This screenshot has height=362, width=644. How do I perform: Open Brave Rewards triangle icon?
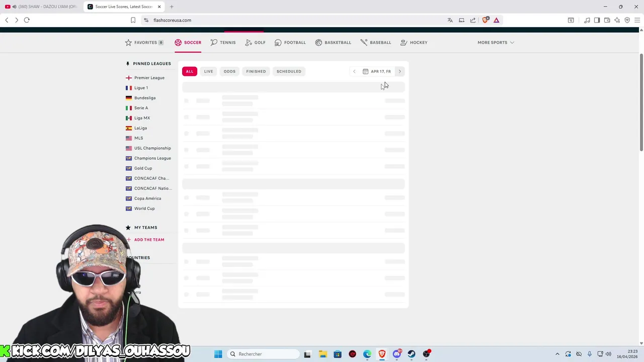[496, 20]
